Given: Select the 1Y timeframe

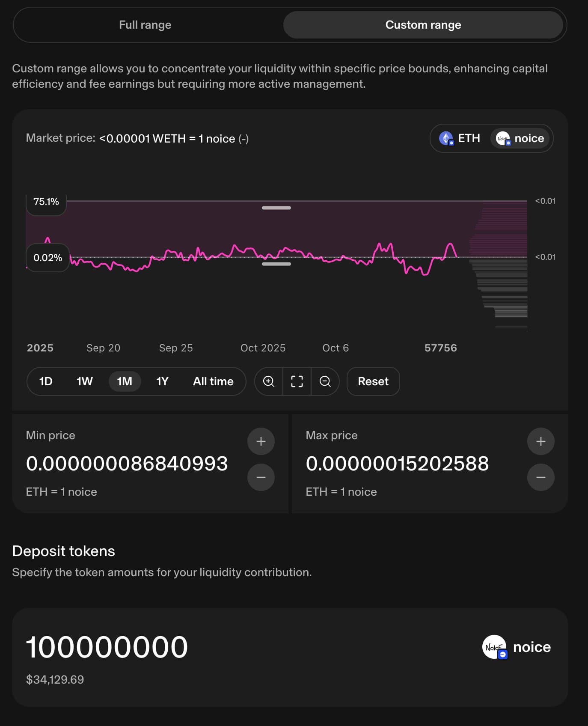Looking at the screenshot, I should (162, 381).
